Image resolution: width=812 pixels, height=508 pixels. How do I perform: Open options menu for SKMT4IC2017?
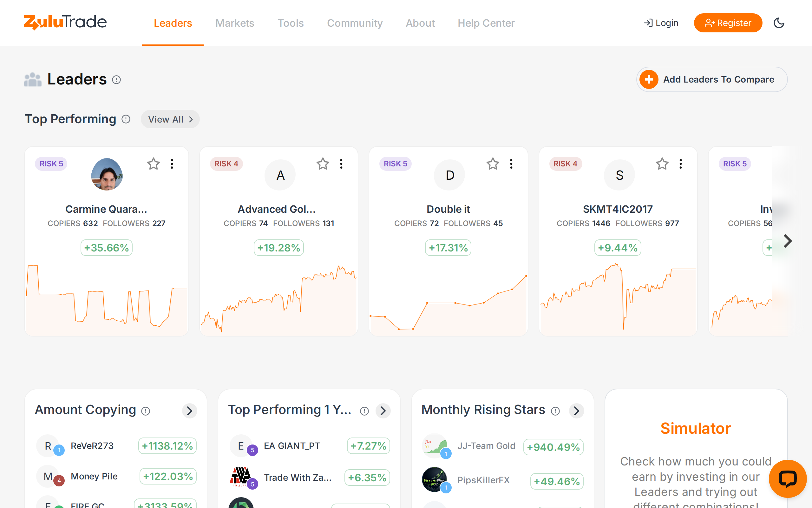(x=681, y=164)
